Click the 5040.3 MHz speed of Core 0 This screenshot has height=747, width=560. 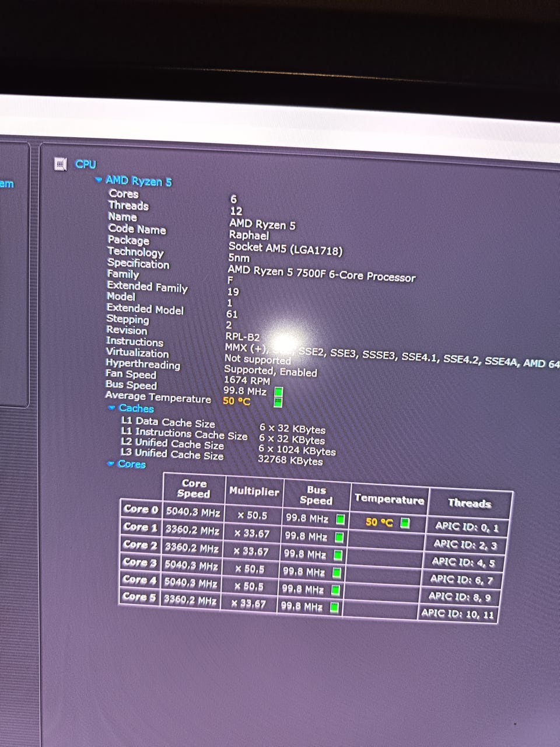(193, 512)
